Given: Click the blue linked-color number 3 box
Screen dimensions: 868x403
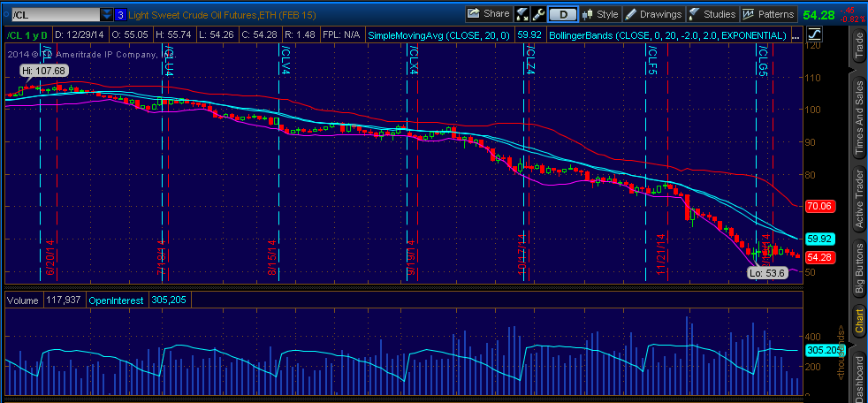Looking at the screenshot, I should [x=120, y=15].
